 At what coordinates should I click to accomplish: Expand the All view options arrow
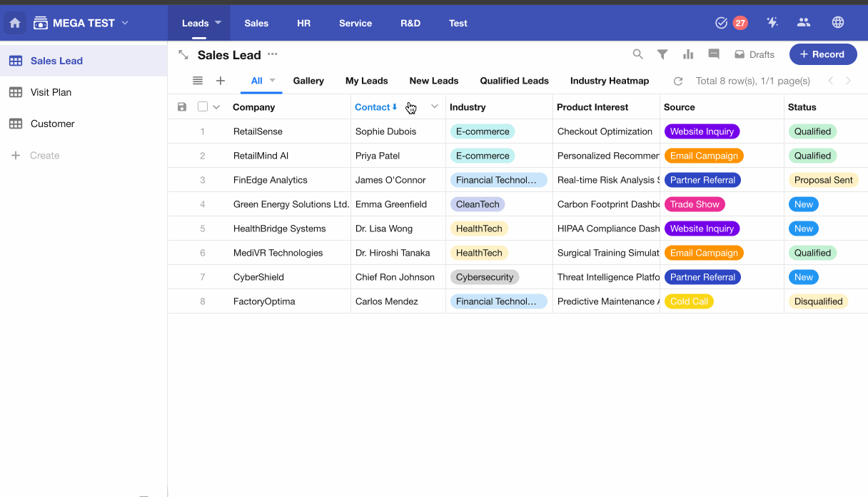coord(272,81)
